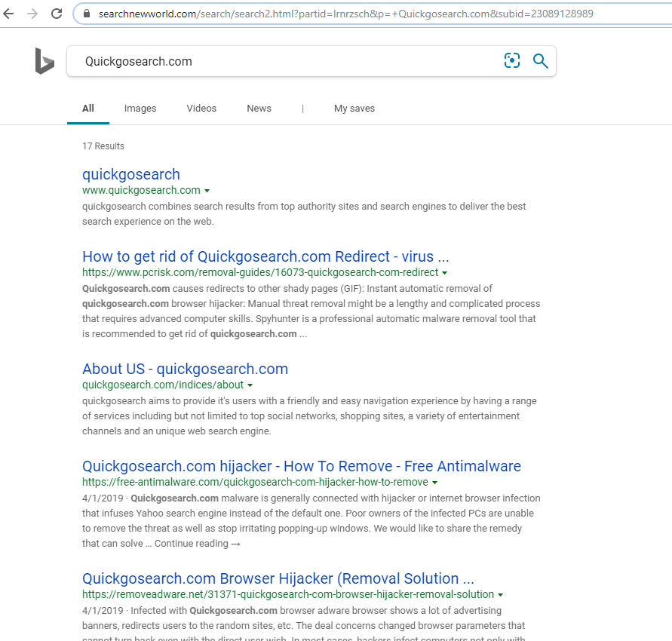Open 'How to get rid of Quickgosearch.com Redirect' result
Screen dimensions: 672x641
265,256
